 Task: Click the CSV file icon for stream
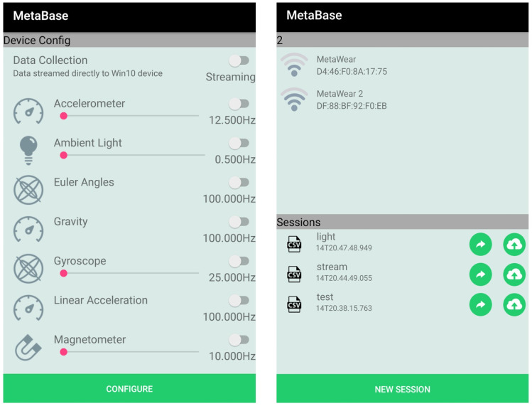point(294,274)
